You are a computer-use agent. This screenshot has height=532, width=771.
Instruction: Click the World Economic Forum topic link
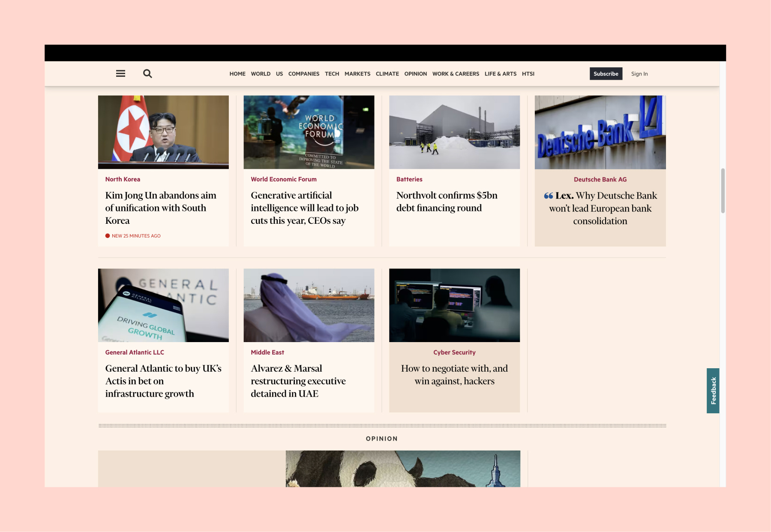coord(284,179)
